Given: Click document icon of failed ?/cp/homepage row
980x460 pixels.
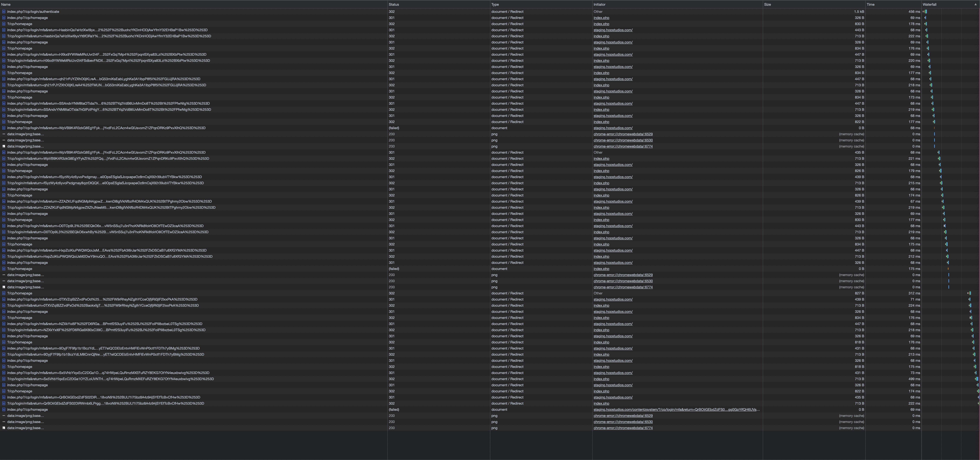Looking at the screenshot, I should click(x=4, y=269).
